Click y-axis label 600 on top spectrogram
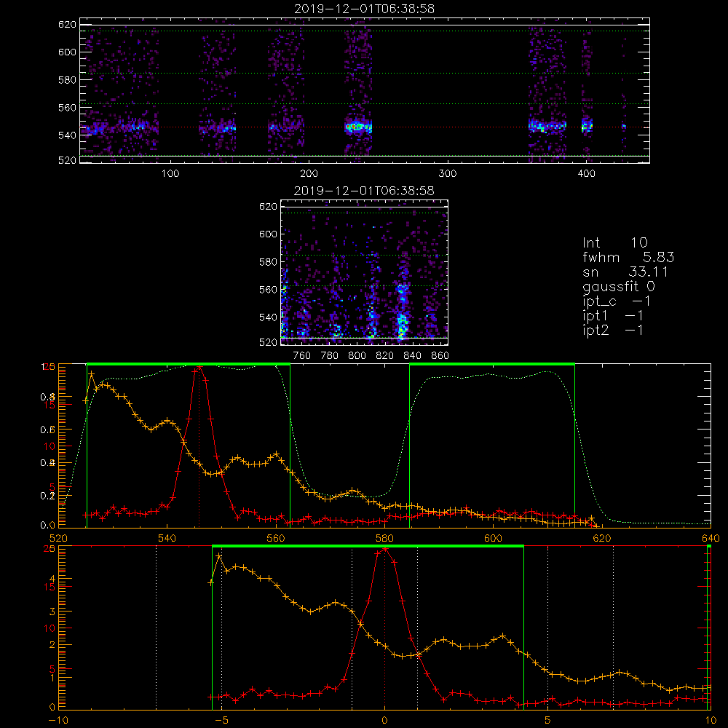 pyautogui.click(x=67, y=52)
